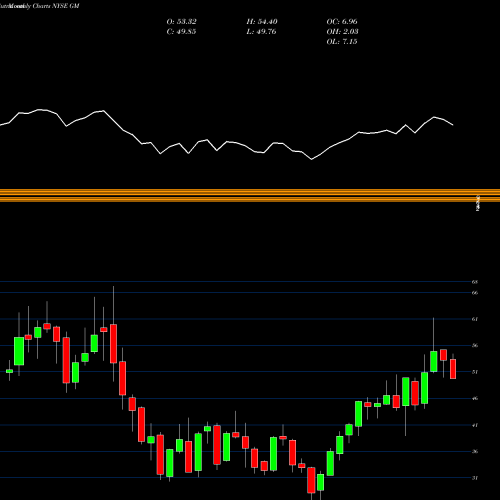Click the OH: 2.03 reading
This screenshot has width=500, height=500.
[342, 32]
